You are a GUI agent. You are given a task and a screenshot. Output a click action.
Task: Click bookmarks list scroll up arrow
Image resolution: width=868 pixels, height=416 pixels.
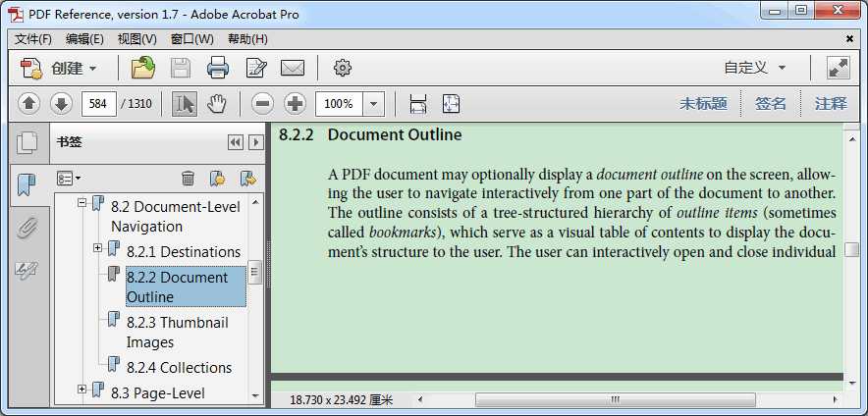(x=255, y=202)
